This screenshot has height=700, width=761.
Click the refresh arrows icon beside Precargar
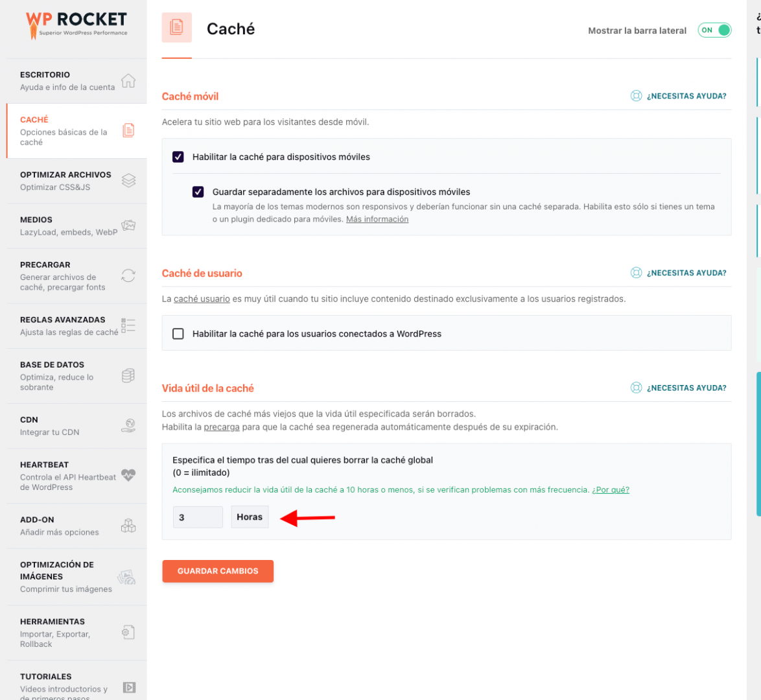point(128,275)
